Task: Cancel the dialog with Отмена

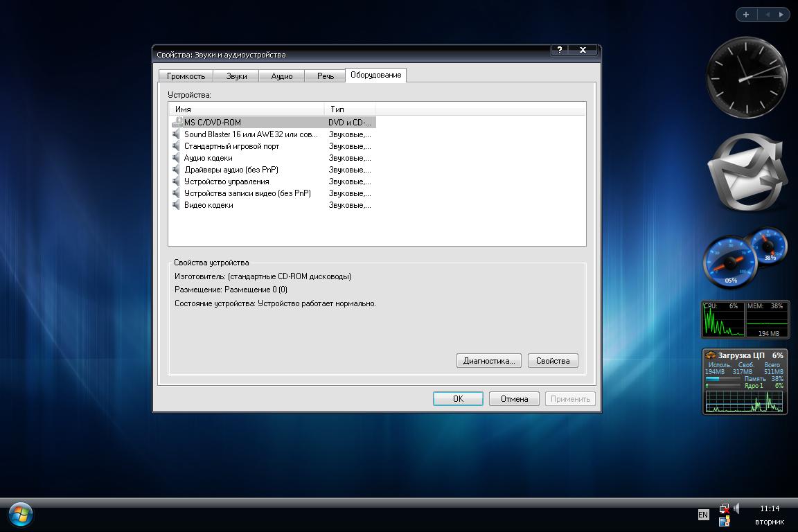Action: tap(514, 399)
